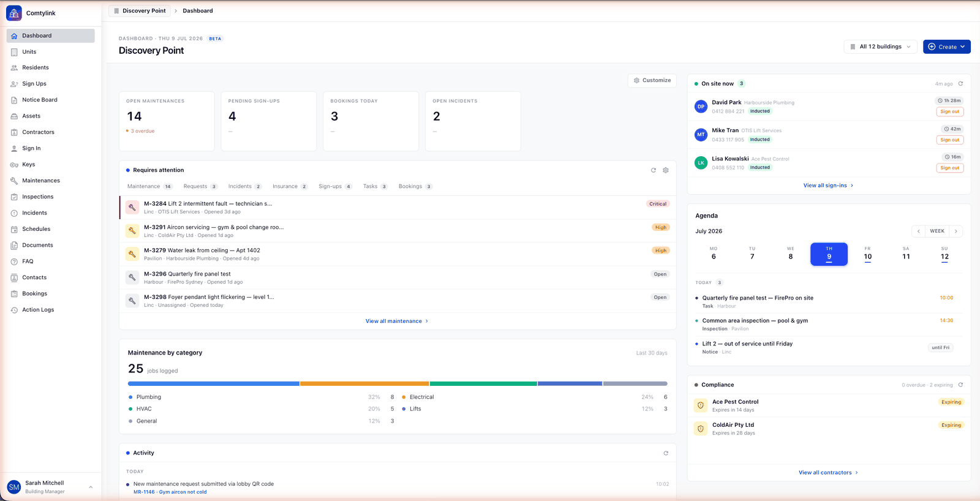Select Sunday 12 in the Agenda
Screen dimensions: 980x501
[x=944, y=254]
